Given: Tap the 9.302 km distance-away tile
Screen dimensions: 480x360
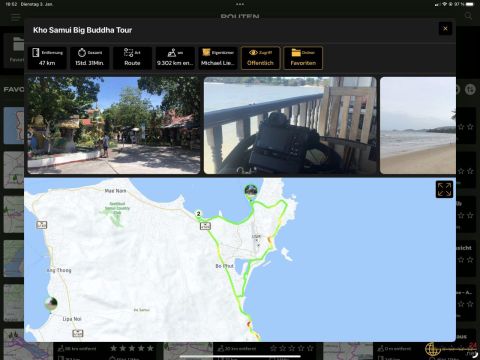Looking at the screenshot, I should click(175, 58).
